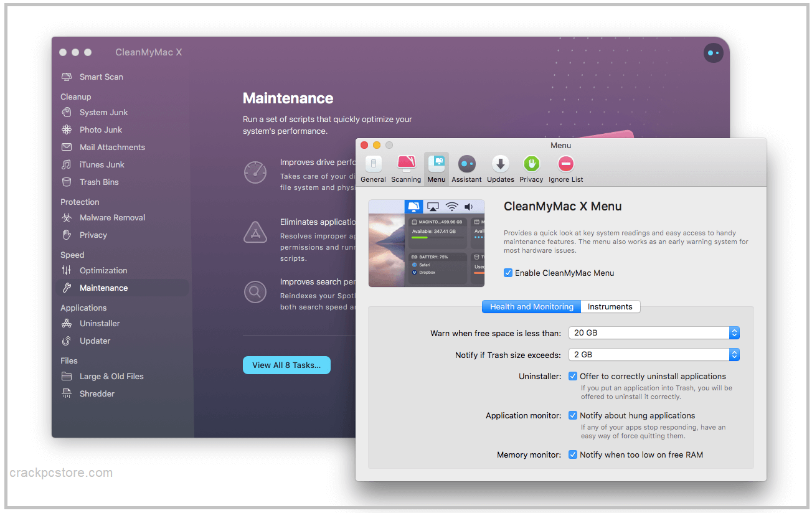Select Maintenance in sidebar
The image size is (812, 513).
pyautogui.click(x=122, y=288)
